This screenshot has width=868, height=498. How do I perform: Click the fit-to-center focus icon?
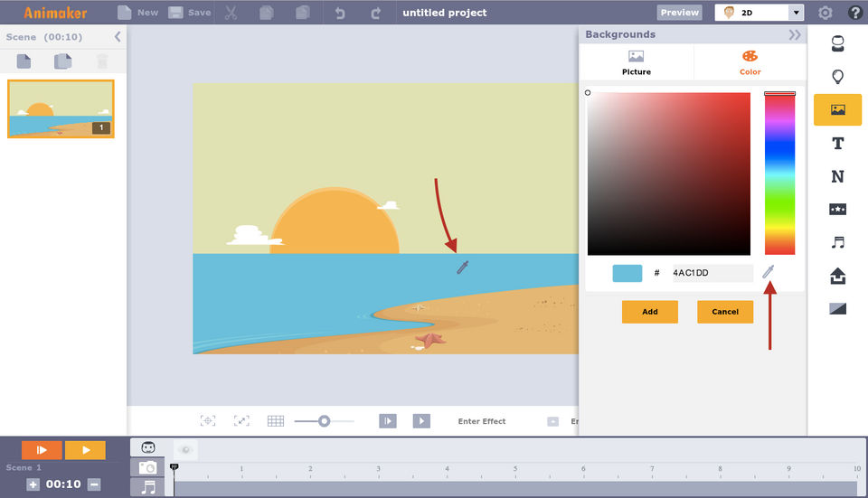click(x=208, y=421)
